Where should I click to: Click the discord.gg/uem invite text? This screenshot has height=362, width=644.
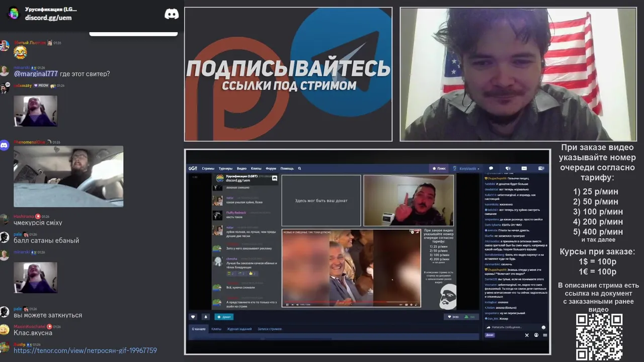click(x=48, y=18)
